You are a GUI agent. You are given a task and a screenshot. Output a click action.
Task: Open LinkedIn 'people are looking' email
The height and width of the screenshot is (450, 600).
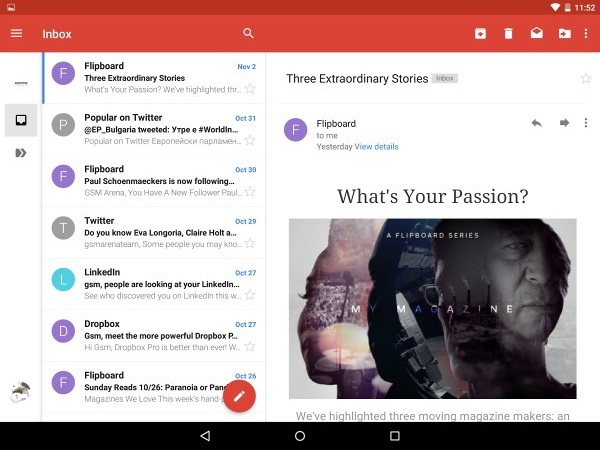coord(153,284)
